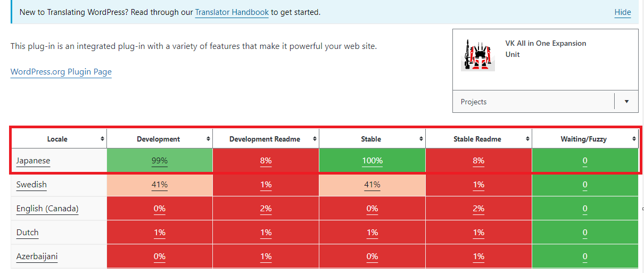Expand the Projects dropdown arrow
Screen dimensions: 644x273
[x=626, y=102]
